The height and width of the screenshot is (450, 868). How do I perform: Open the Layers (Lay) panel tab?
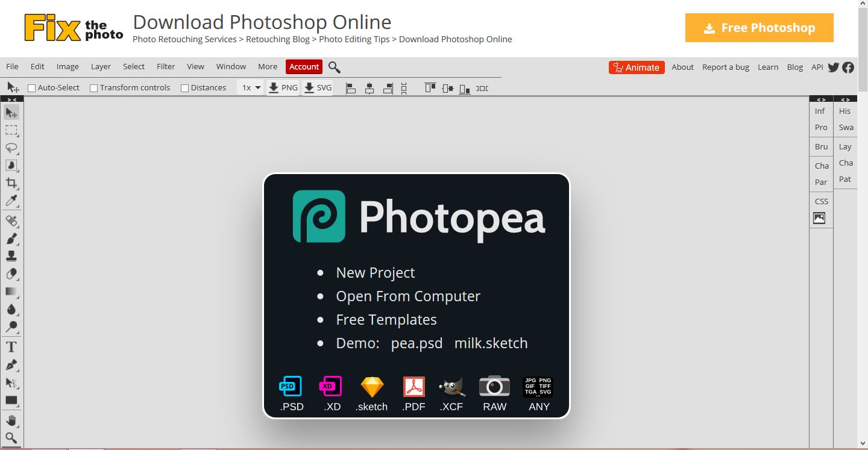point(845,146)
